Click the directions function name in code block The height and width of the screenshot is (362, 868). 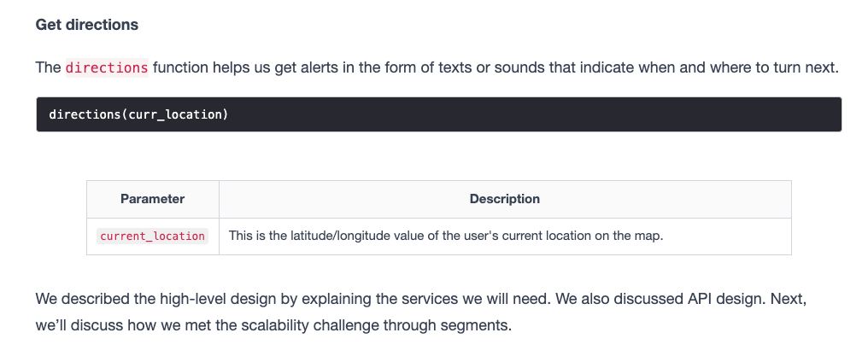85,114
